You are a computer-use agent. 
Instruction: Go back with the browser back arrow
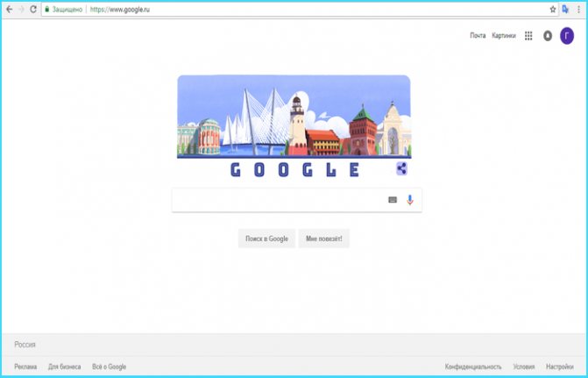click(x=9, y=10)
